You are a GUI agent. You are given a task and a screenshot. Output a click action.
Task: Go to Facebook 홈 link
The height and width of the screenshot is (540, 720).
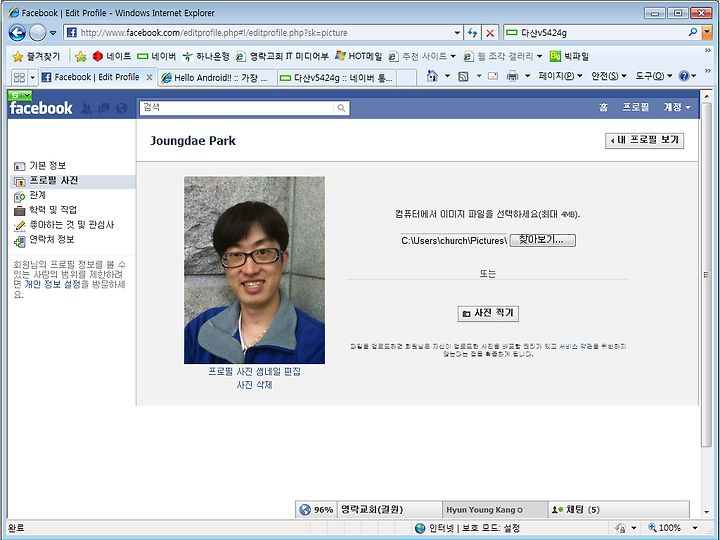coord(603,107)
